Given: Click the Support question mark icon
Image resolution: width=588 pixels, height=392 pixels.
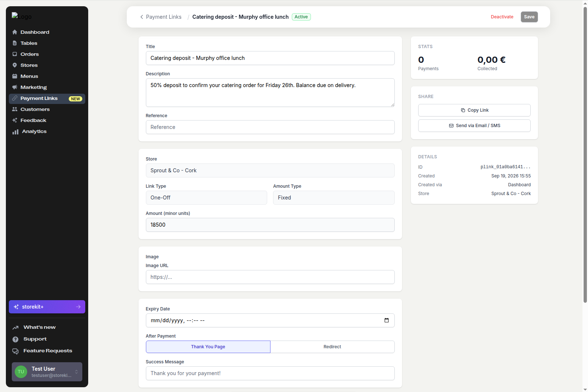Looking at the screenshot, I should click(15, 339).
